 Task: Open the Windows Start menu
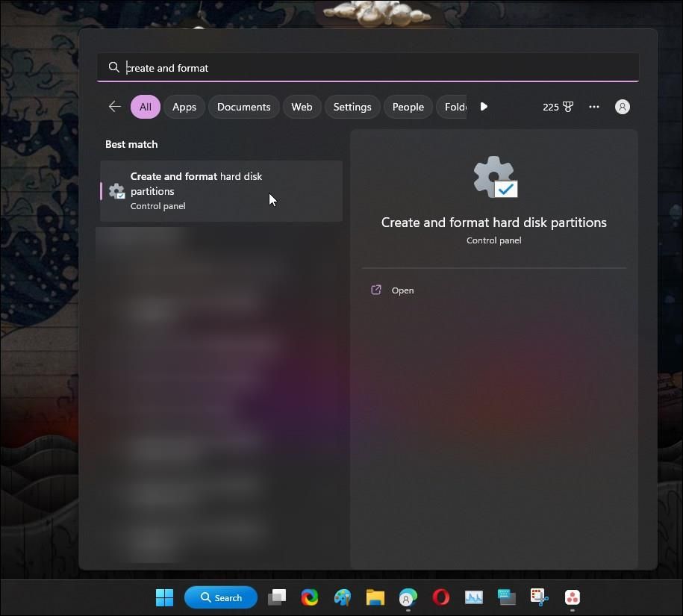click(x=164, y=597)
